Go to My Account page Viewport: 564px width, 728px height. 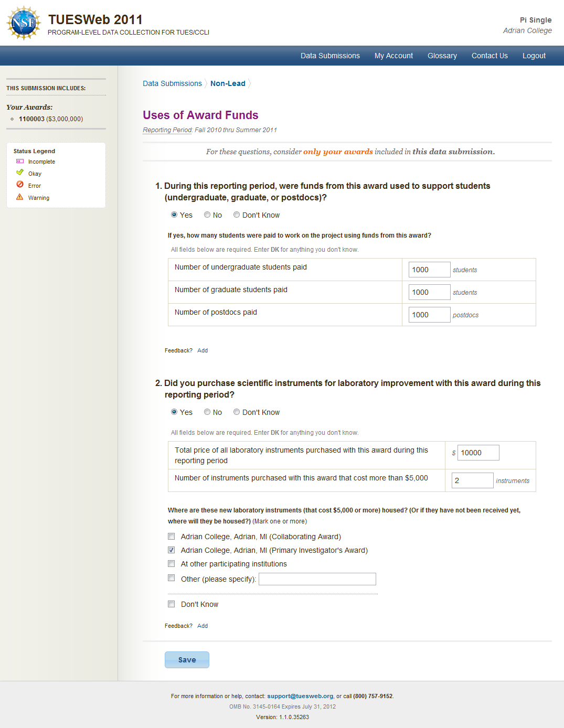[393, 56]
